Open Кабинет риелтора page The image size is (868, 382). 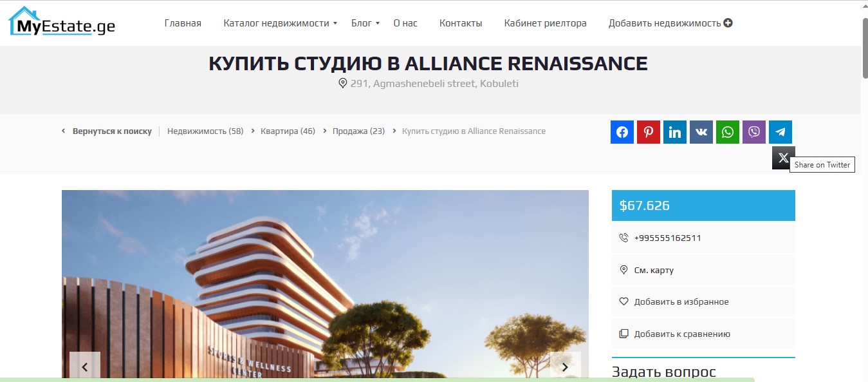coord(546,23)
